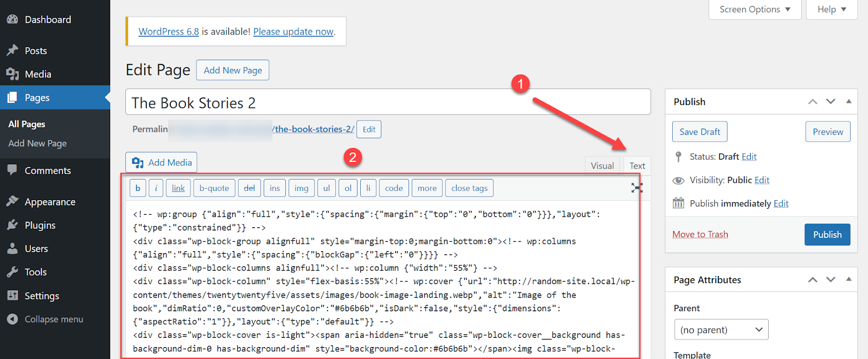
Task: Click the Preview button
Action: point(828,132)
